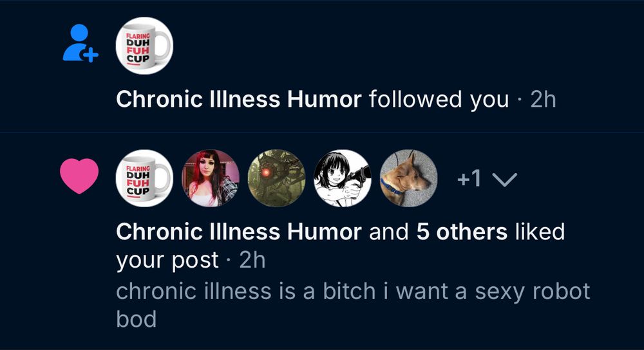
Task: Click the 'sexy robot bod' post snippet
Action: point(353,305)
